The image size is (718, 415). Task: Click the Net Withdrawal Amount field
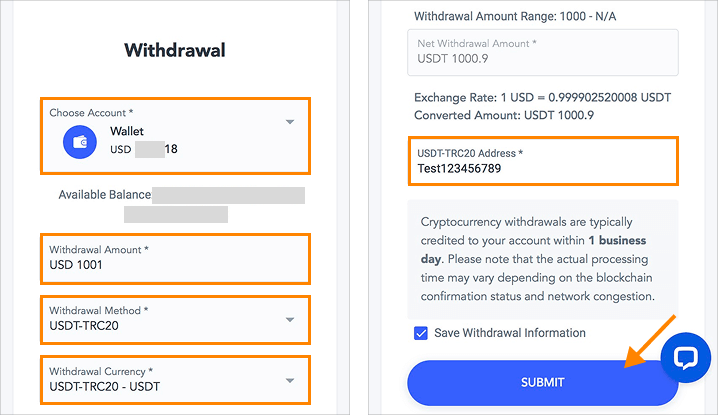[x=542, y=50]
